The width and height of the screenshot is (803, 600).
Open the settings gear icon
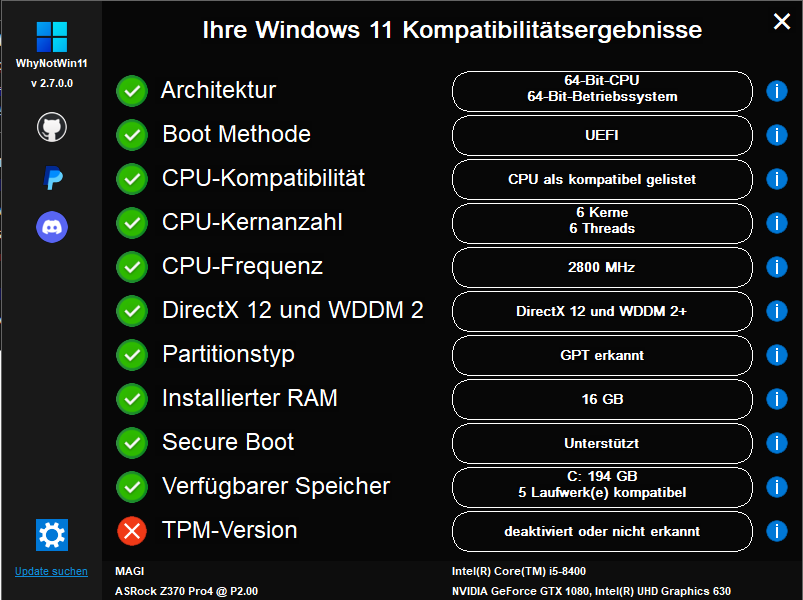click(51, 535)
